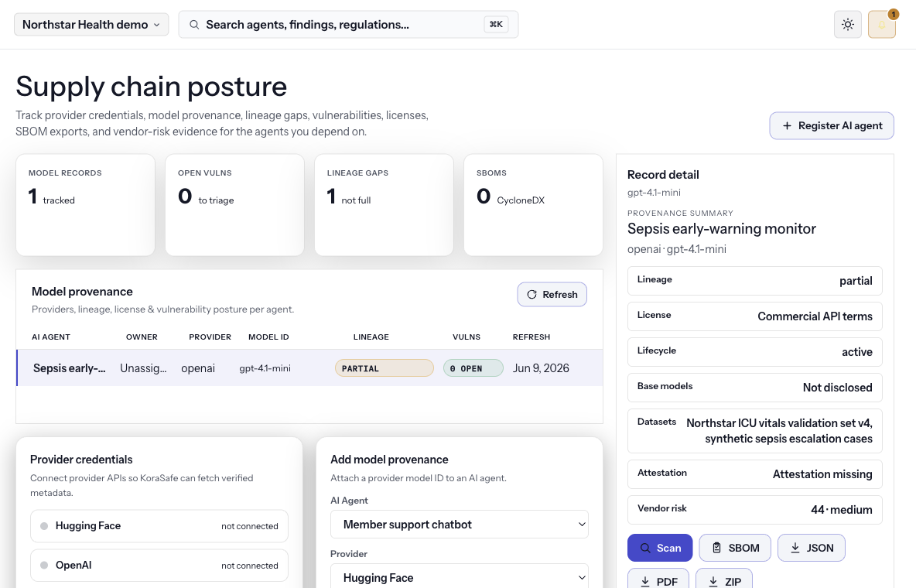Open the Model Records tracked card
Screen dimensions: 916x588
pos(85,204)
